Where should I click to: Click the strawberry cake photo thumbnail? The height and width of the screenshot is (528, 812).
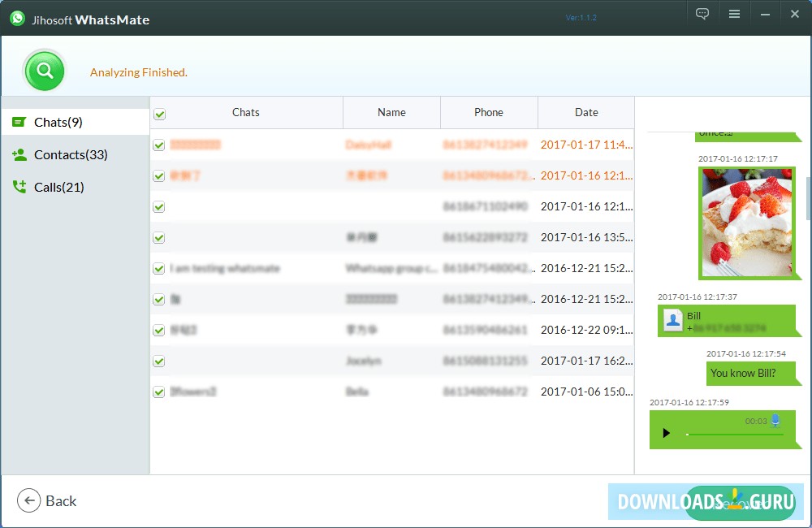point(748,223)
